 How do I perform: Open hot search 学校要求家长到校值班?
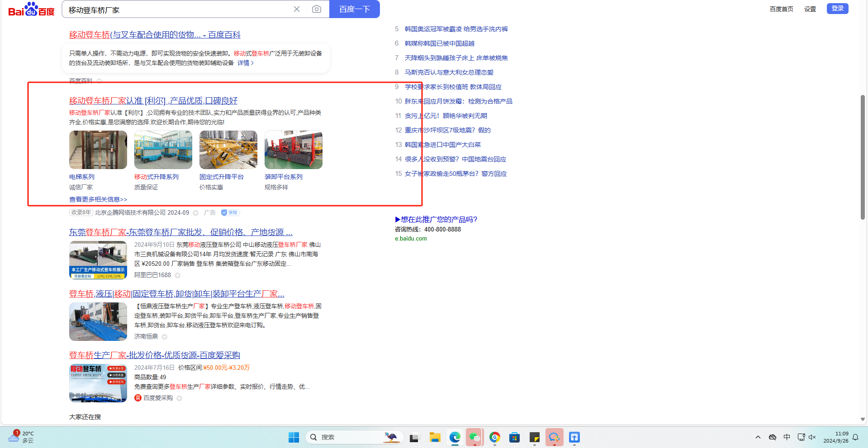453,87
